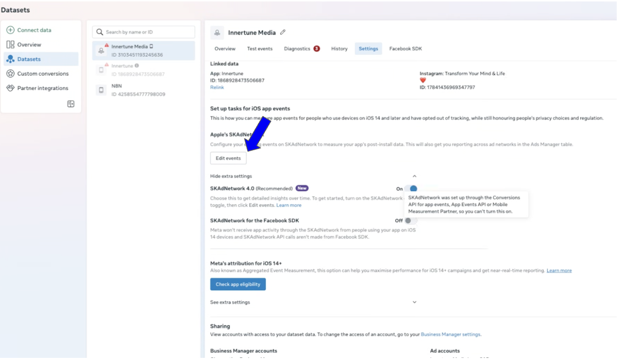Click Check app eligibility button
This screenshot has height=364, width=617.
[x=237, y=284]
